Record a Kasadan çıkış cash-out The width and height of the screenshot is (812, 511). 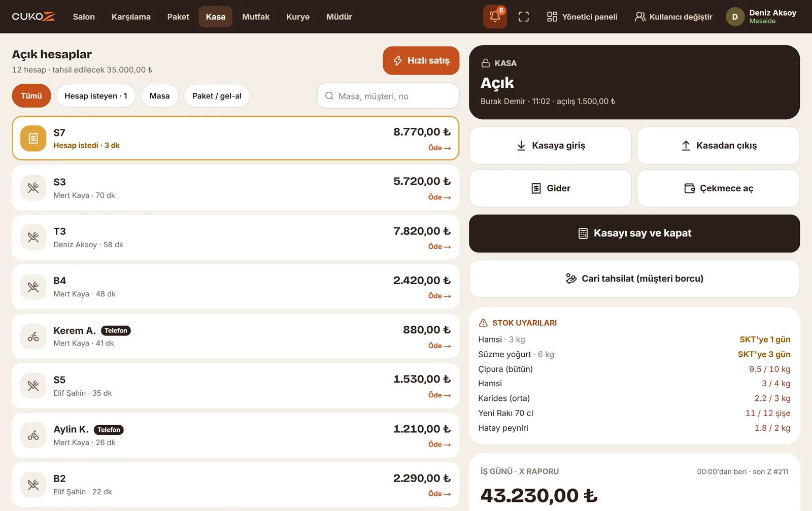718,146
